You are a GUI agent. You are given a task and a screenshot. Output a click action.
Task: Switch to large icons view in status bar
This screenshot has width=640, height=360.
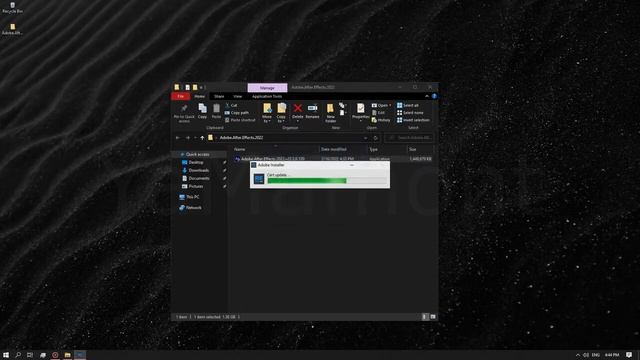click(433, 317)
